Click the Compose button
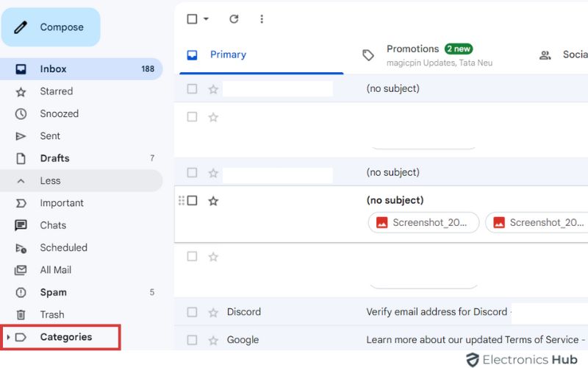 pos(51,27)
